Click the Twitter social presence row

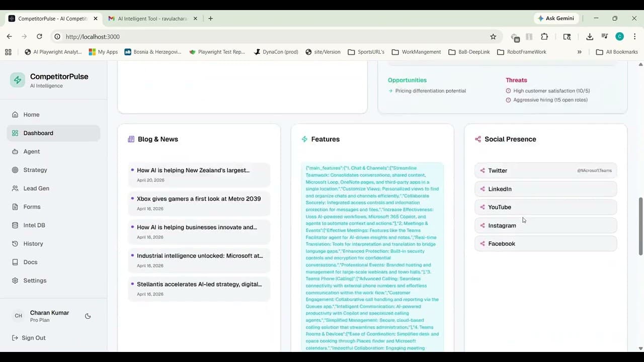point(546,170)
